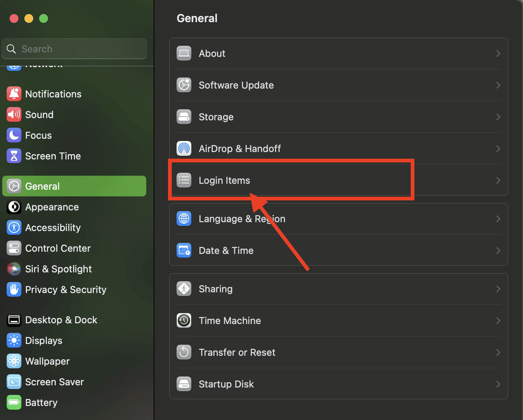Select Desktop & Dock in sidebar
This screenshot has width=523, height=420.
point(61,320)
